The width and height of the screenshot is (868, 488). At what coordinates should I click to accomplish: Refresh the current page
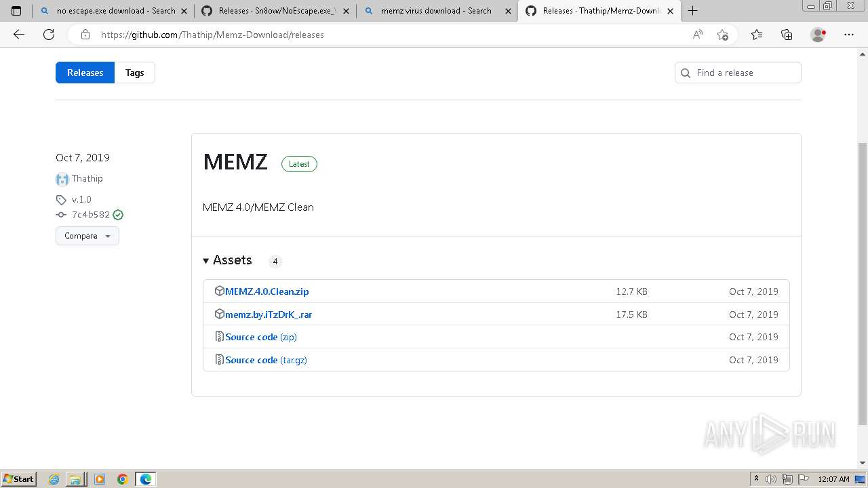pos(49,35)
